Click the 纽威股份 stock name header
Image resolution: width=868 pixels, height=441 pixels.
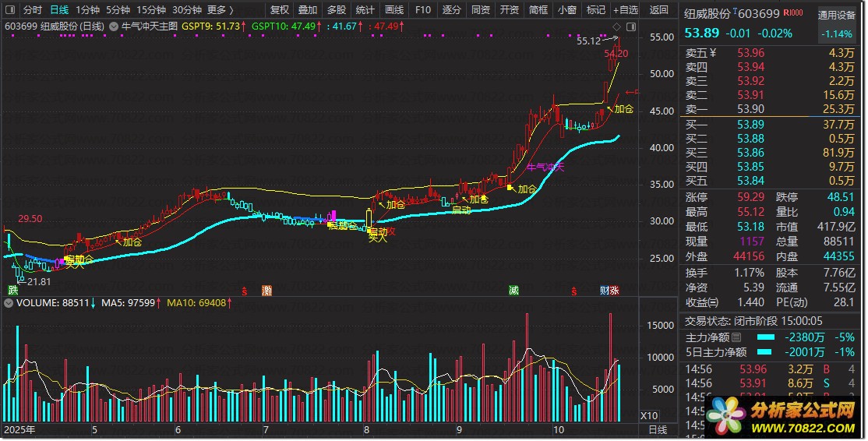[707, 13]
